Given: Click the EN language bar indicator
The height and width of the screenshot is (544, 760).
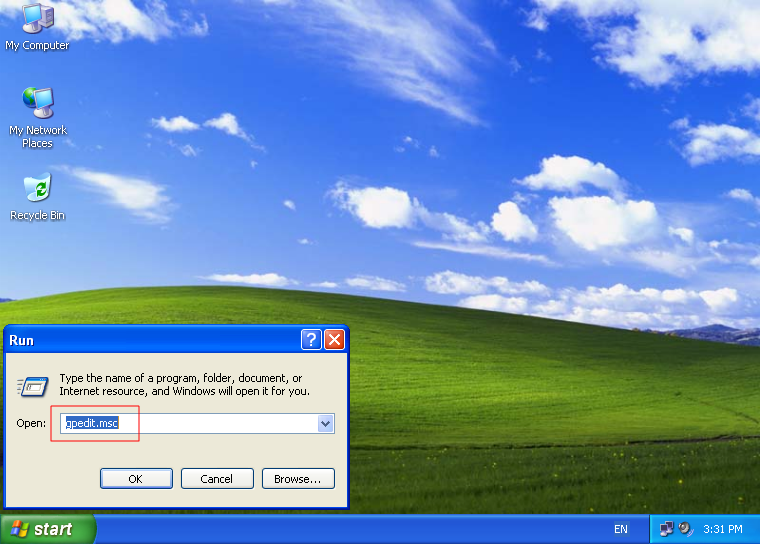Looking at the screenshot, I should click(621, 529).
